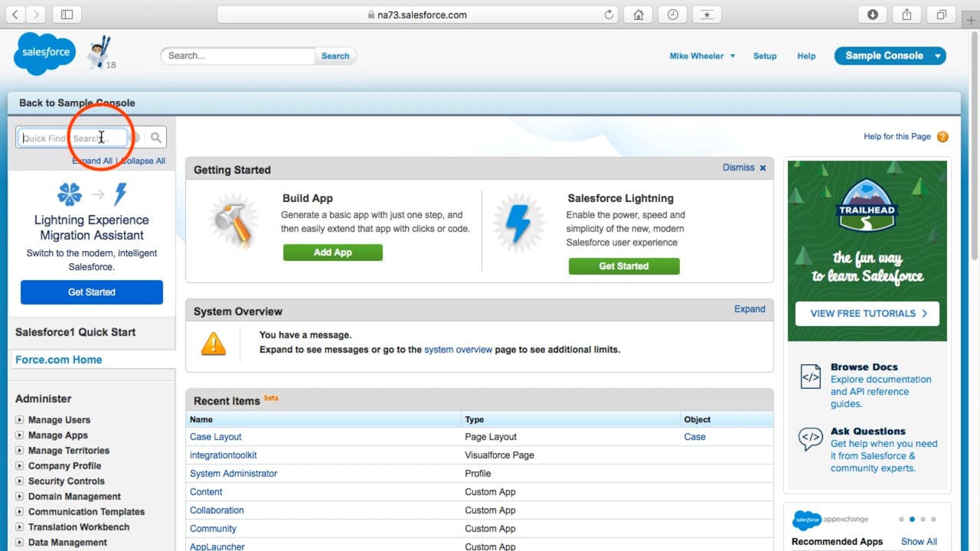Screen dimensions: 980x551
Task: Reload the page with refresh icon
Action: tap(609, 15)
